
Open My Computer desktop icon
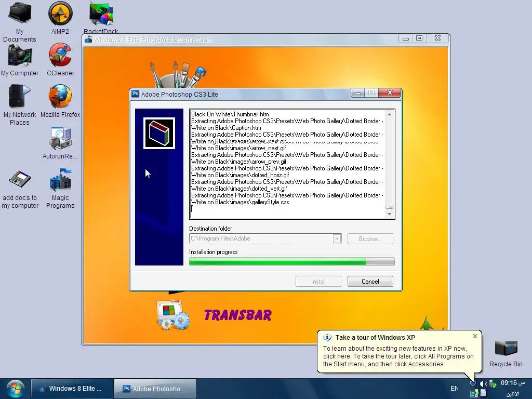20,60
